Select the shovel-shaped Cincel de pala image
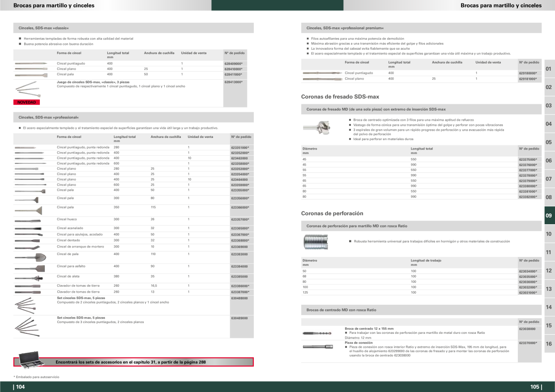 pyautogui.click(x=30, y=257)
